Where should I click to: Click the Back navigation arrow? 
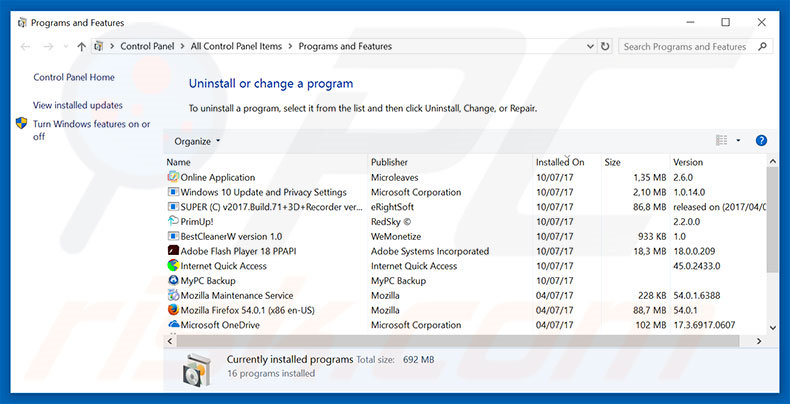coord(24,47)
